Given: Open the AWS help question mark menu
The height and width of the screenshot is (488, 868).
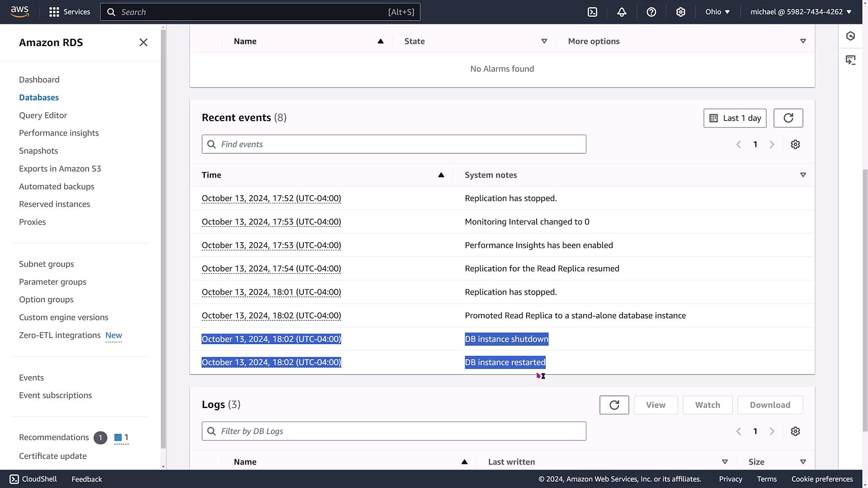Looking at the screenshot, I should point(651,12).
